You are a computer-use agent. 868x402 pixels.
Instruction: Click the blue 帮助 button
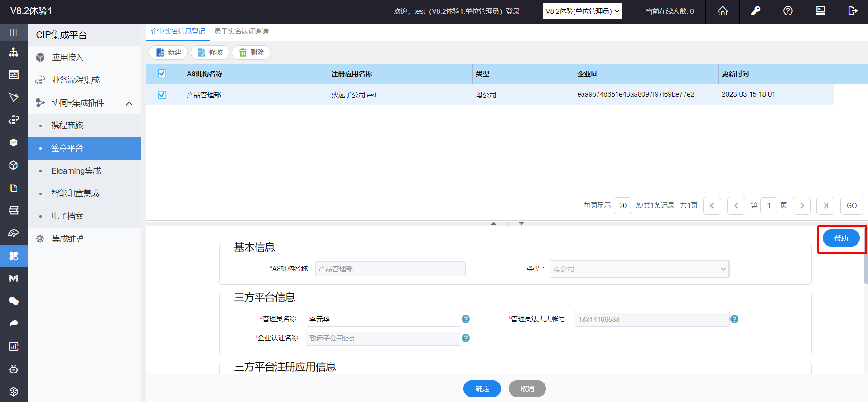(x=841, y=238)
